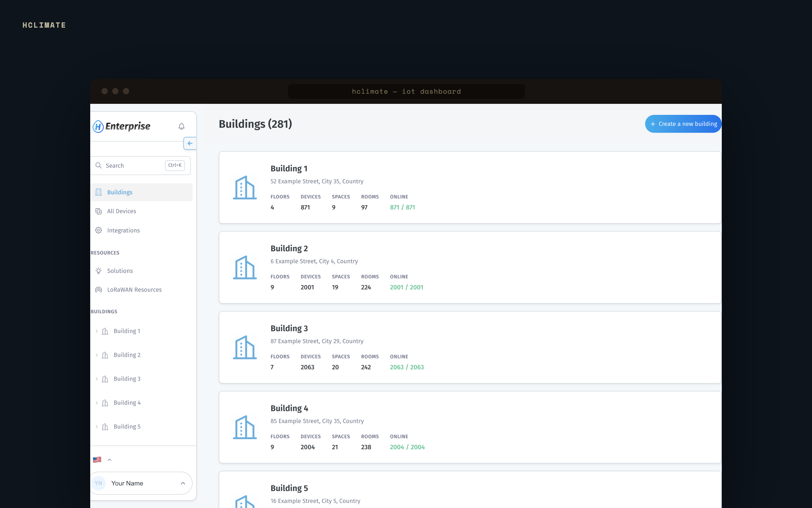The width and height of the screenshot is (812, 508).
Task: Click the Solutions lightbulb icon
Action: pyautogui.click(x=98, y=271)
